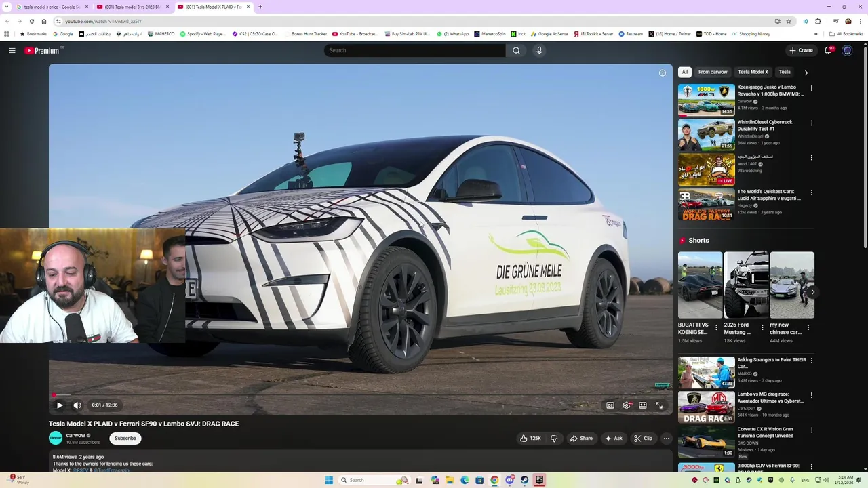Open more actions ellipsis below video
This screenshot has height=488, width=868.
click(x=667, y=439)
